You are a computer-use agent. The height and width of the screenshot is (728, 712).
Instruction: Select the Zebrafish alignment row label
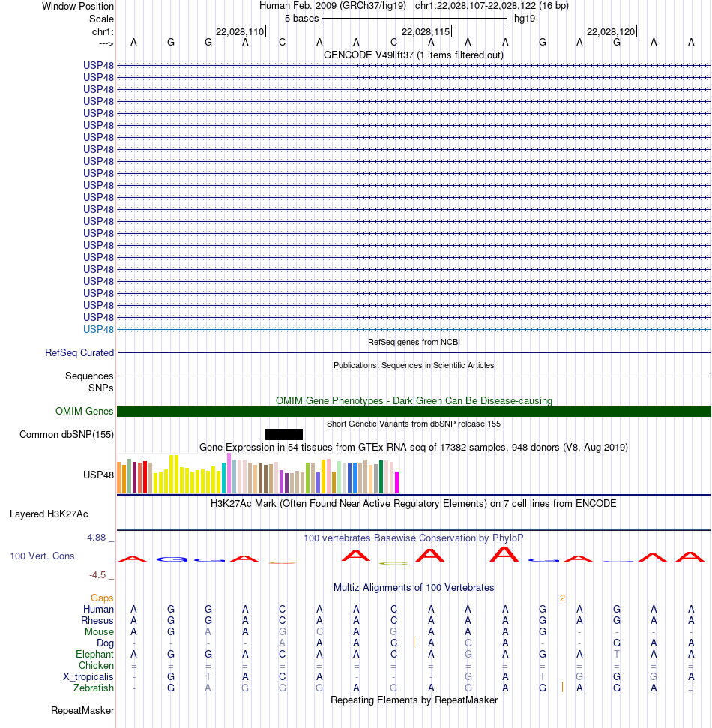coord(93,688)
